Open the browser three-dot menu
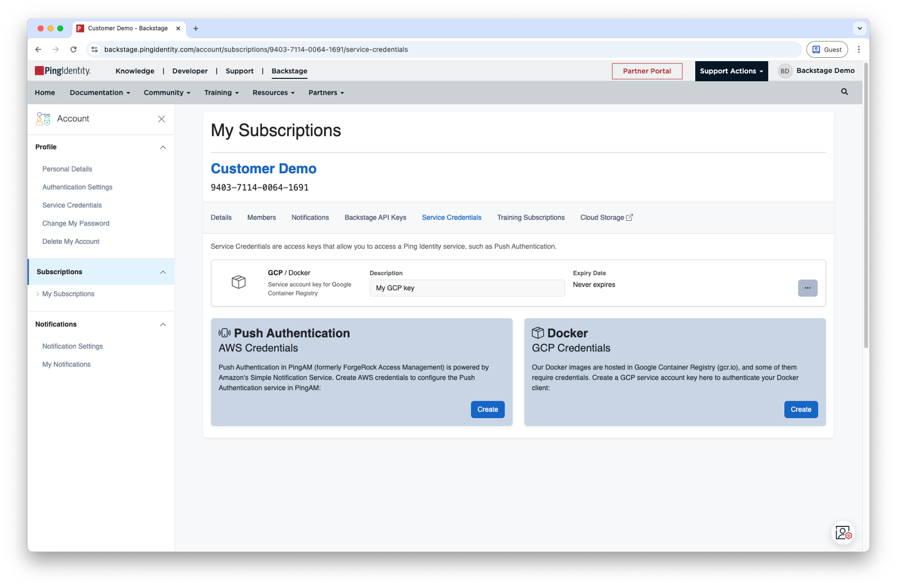897x588 pixels. click(858, 49)
